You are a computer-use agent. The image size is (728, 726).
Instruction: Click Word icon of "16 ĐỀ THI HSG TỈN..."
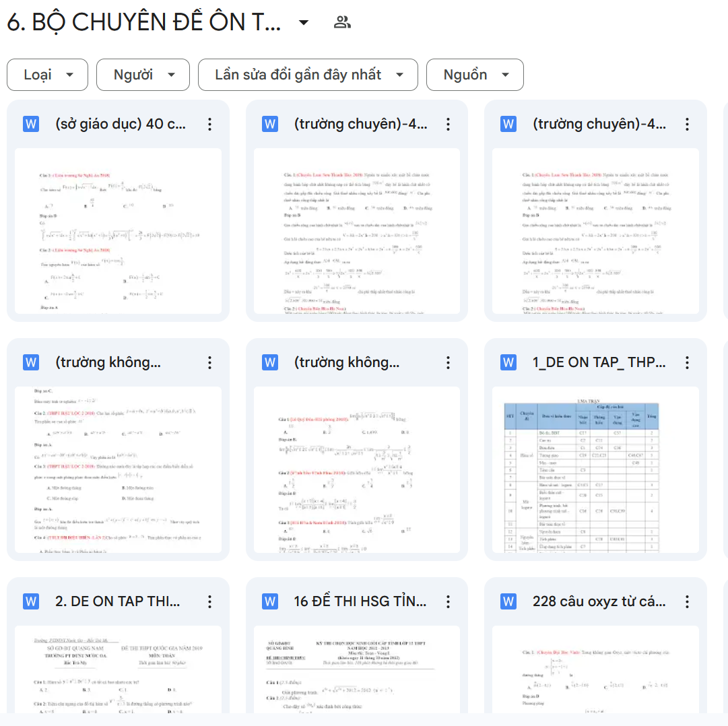click(270, 601)
